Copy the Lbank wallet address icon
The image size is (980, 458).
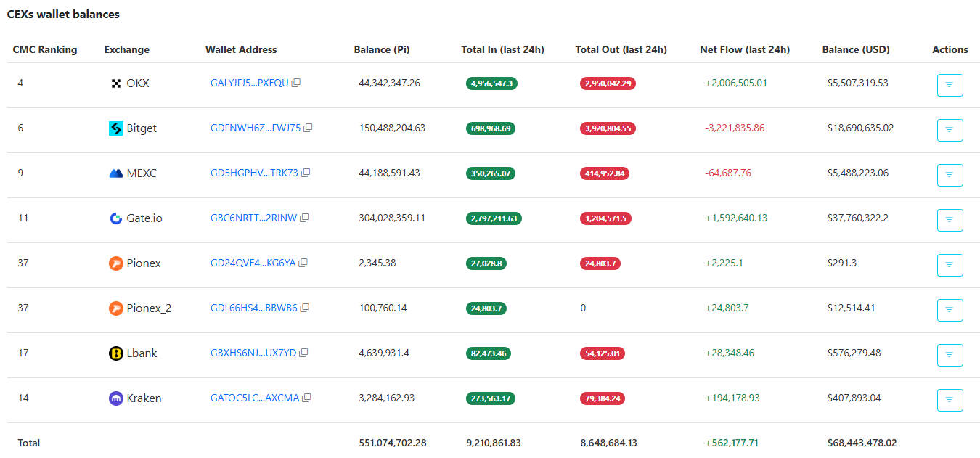tap(303, 353)
